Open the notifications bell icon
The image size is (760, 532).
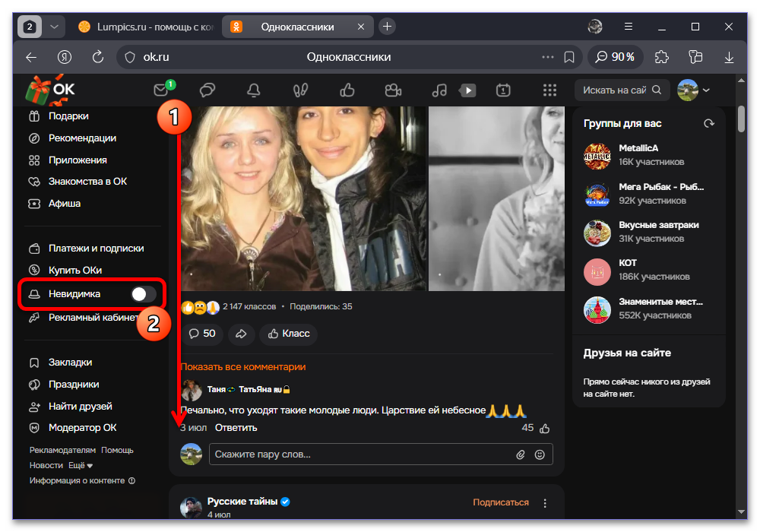tap(254, 90)
